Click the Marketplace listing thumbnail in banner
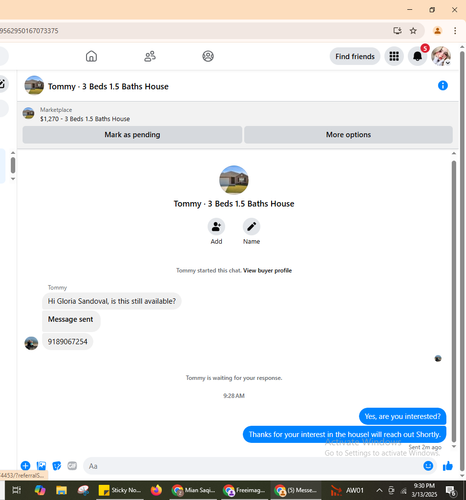This screenshot has width=466, height=500. point(28,113)
